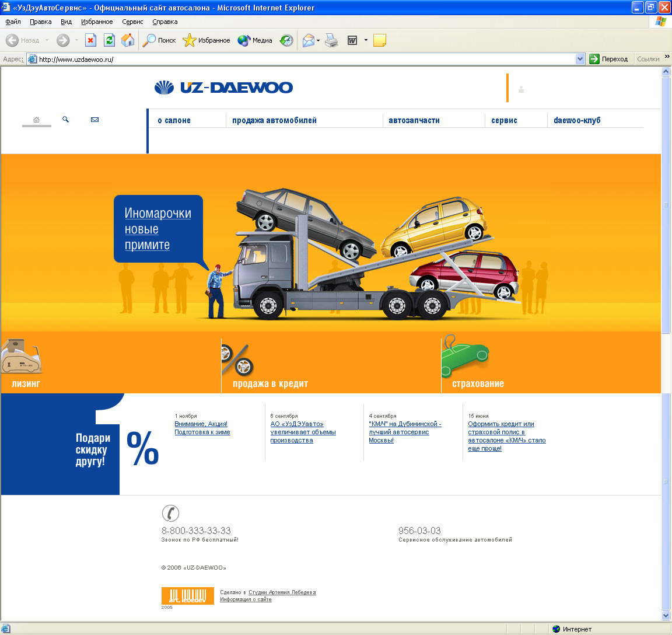Screen dimensions: 672x635
Task: Click the vertical scrollbar up arrow
Action: coord(666,72)
